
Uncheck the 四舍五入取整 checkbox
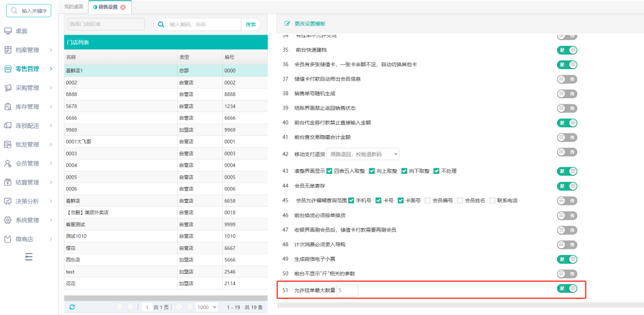329,171
